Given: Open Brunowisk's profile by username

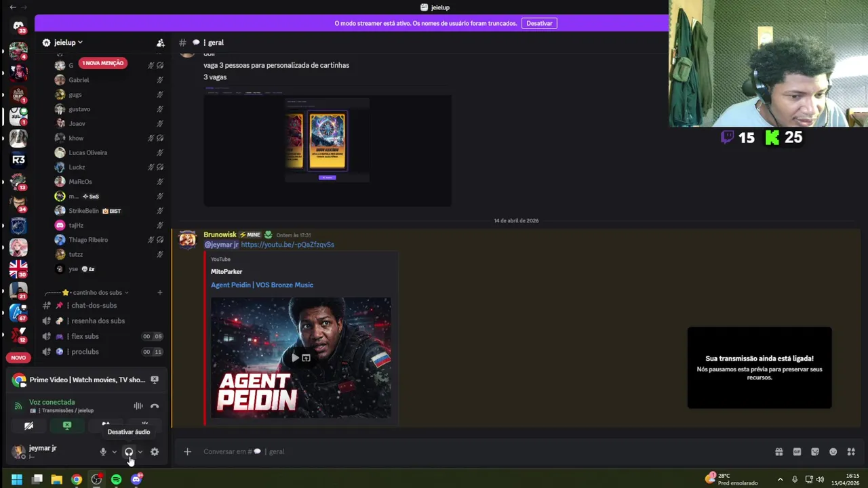Looking at the screenshot, I should [220, 235].
